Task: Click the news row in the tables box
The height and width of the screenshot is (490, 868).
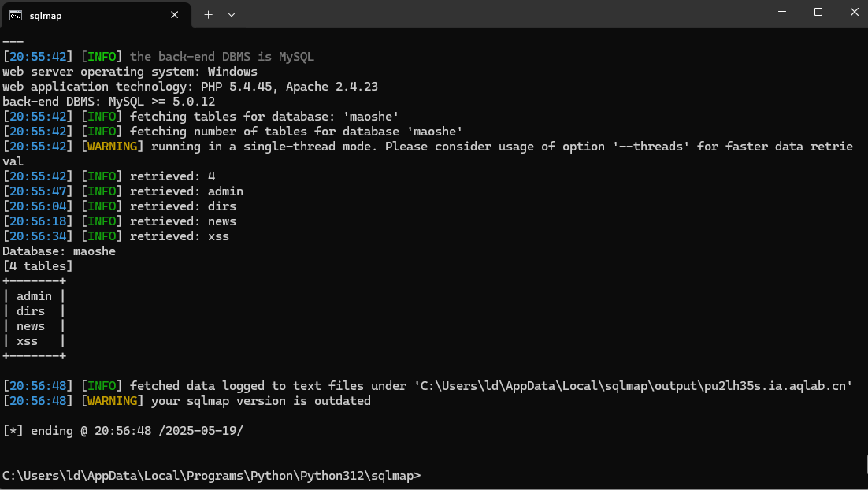Action: [x=31, y=326]
